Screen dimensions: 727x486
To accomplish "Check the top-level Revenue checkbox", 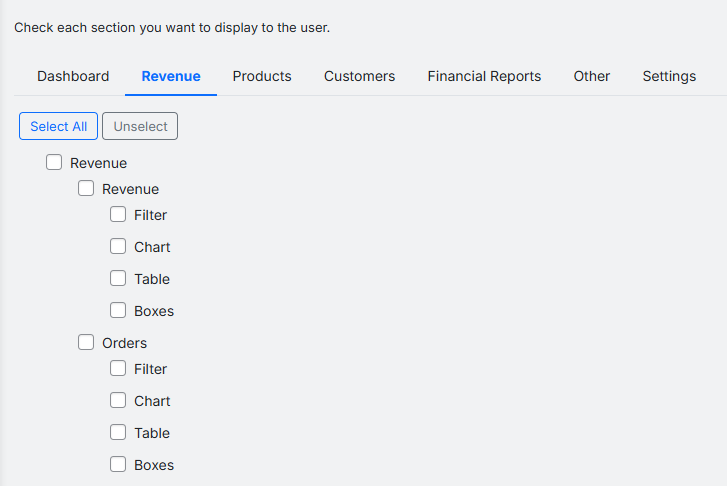I will 54,163.
